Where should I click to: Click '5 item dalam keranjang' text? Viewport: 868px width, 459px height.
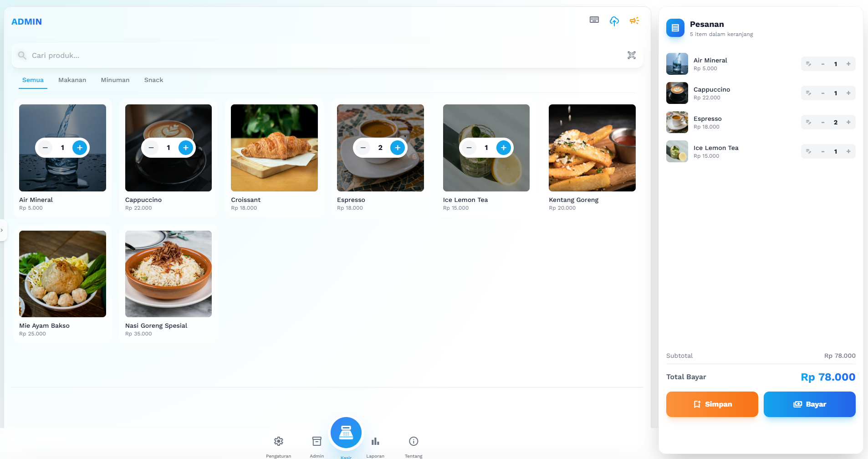(x=721, y=34)
